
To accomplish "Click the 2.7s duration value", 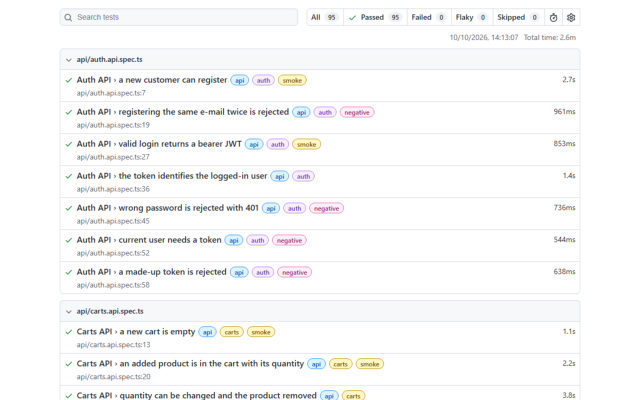I will click(569, 80).
